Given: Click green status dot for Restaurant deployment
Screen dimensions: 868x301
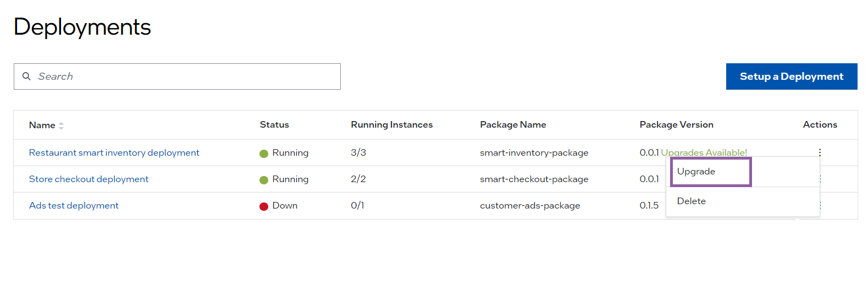Looking at the screenshot, I should [264, 154].
